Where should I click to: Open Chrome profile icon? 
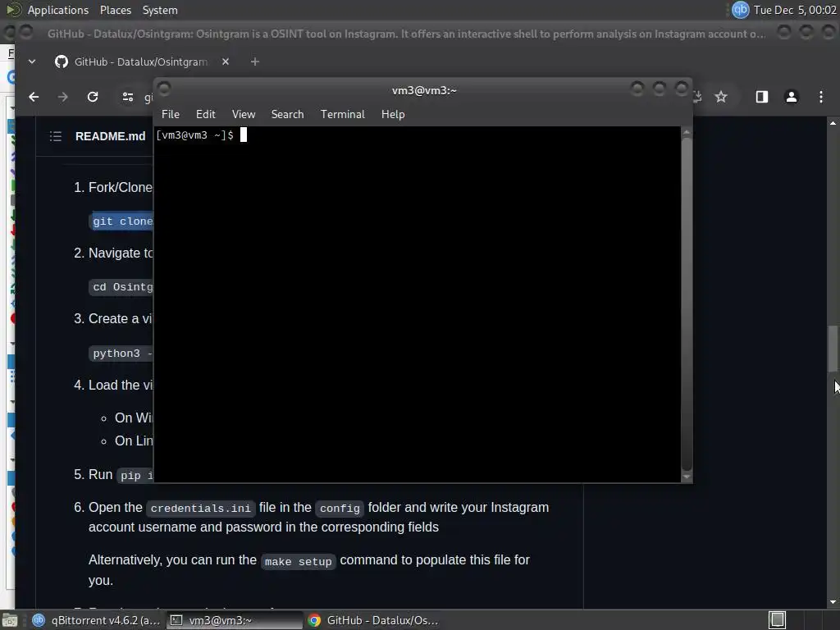(x=792, y=97)
